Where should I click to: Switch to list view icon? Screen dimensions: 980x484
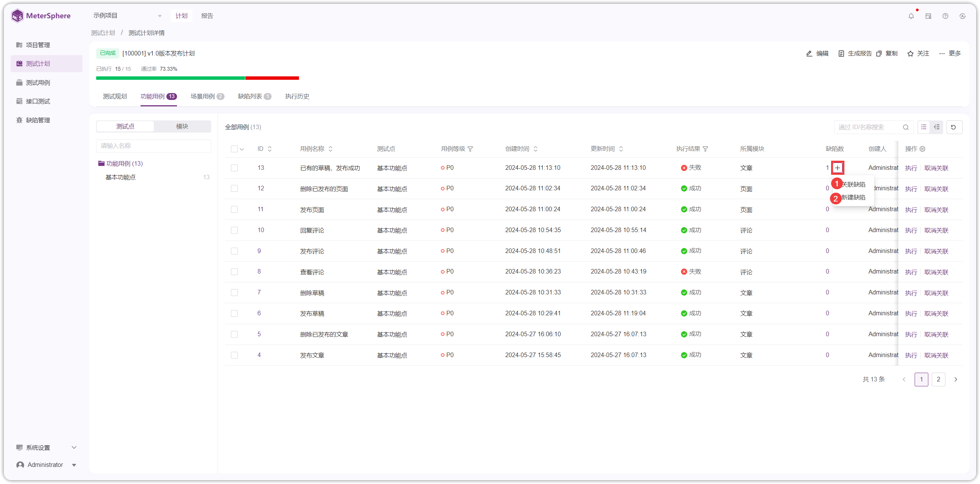click(924, 127)
